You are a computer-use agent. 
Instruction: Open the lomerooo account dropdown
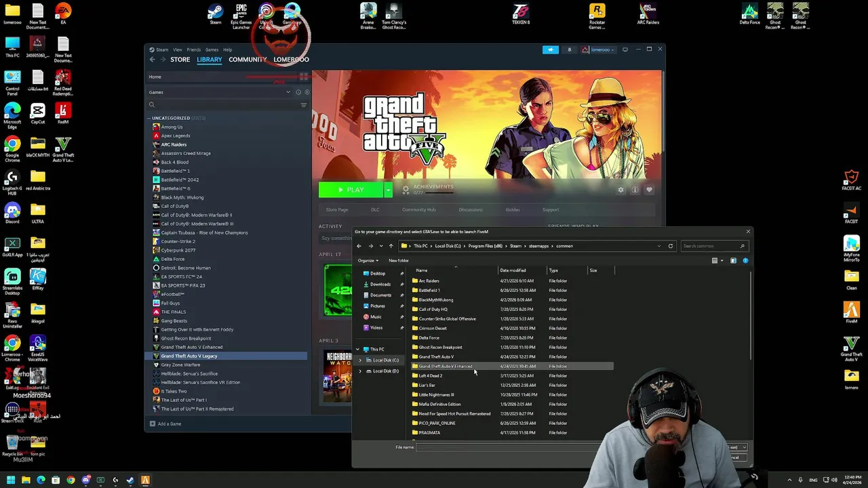click(602, 49)
